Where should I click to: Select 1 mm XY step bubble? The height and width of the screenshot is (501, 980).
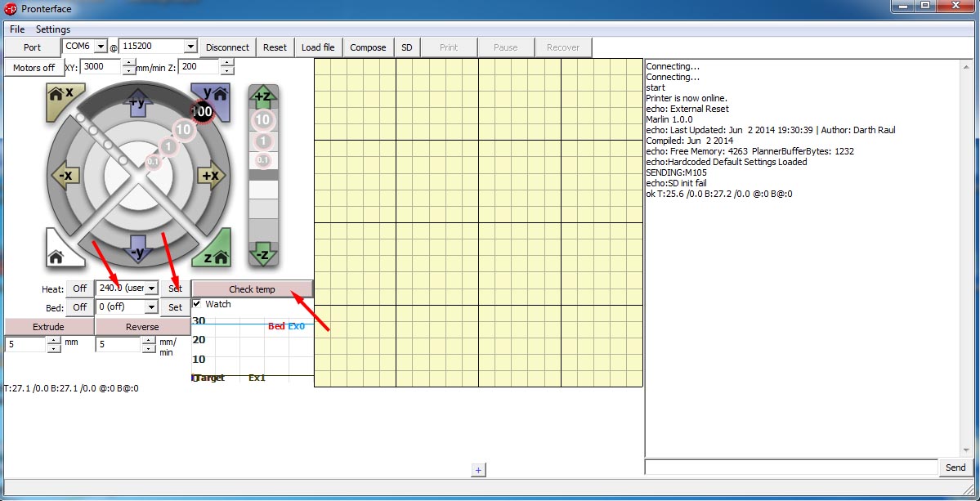tap(168, 147)
